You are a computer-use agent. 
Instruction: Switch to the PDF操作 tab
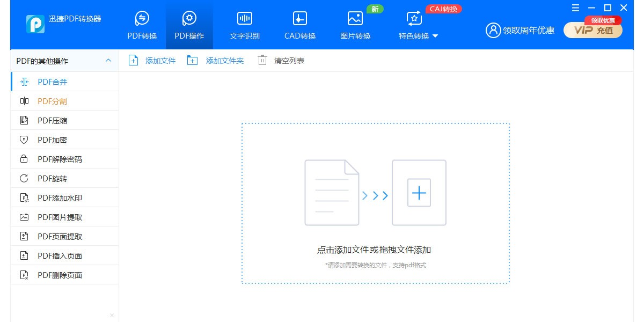pos(189,25)
